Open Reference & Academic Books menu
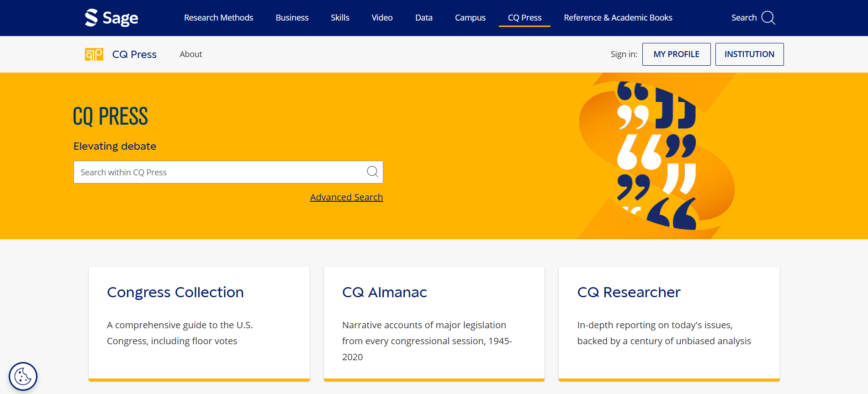Screen dimensions: 868x394 coord(618,18)
